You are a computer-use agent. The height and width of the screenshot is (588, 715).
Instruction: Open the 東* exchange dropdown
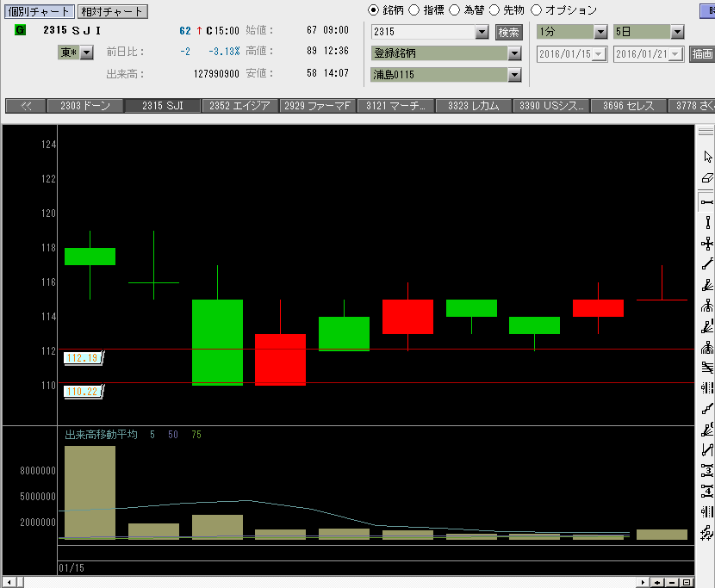[87, 53]
